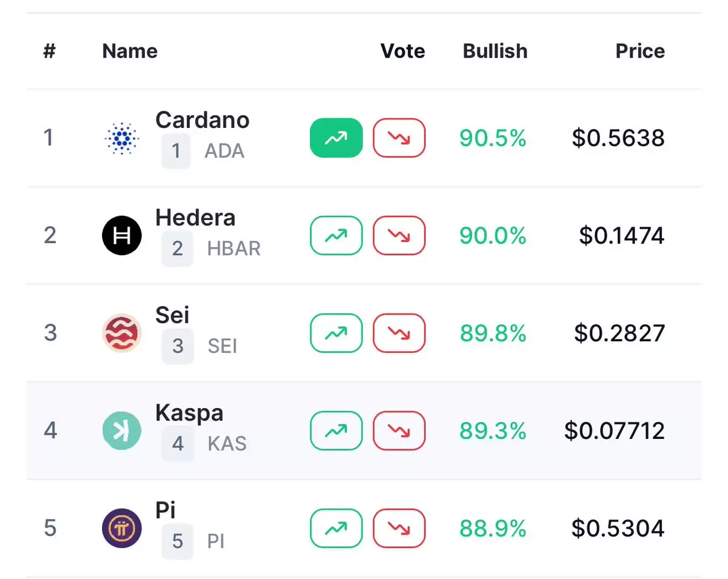Sort by the Price column header
728x579 pixels.
tap(640, 51)
